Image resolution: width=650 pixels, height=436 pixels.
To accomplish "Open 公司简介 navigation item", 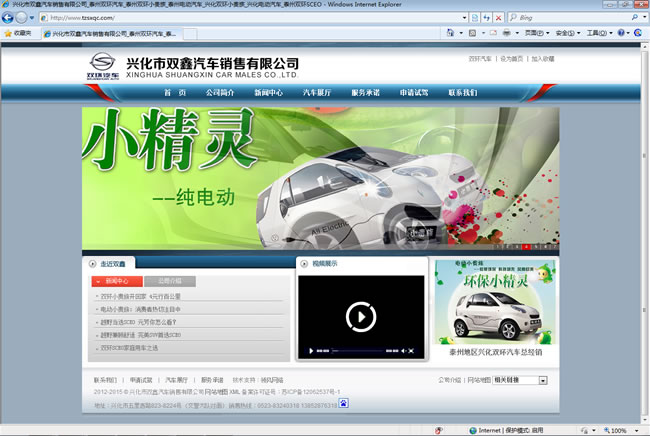I will coord(220,93).
